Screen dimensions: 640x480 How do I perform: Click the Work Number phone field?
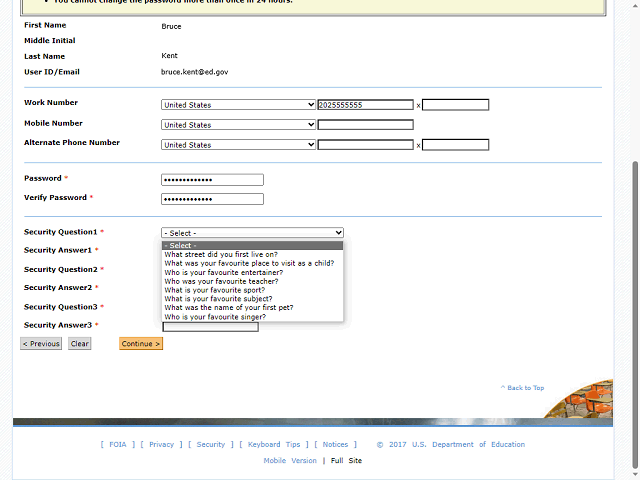point(366,105)
